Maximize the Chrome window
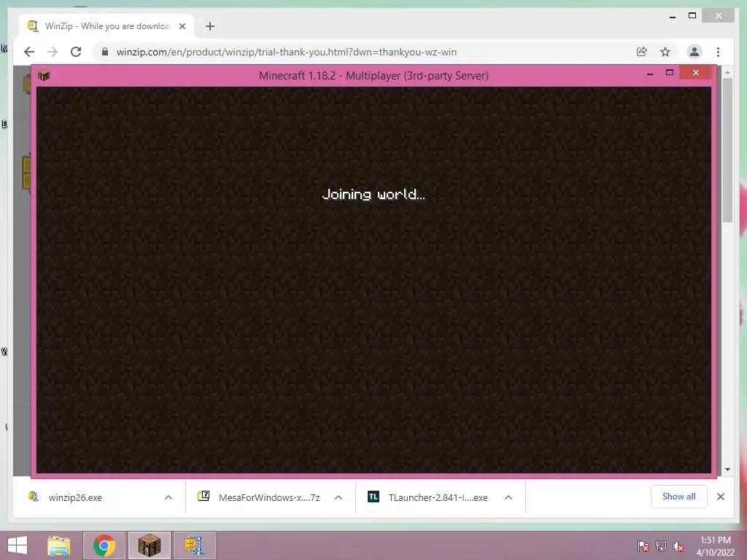This screenshot has height=560, width=747. tap(692, 16)
